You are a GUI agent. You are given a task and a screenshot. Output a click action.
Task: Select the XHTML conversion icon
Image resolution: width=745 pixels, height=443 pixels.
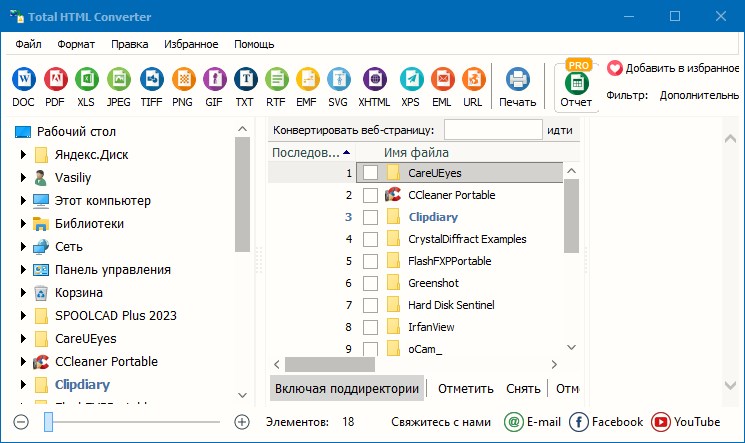(375, 79)
